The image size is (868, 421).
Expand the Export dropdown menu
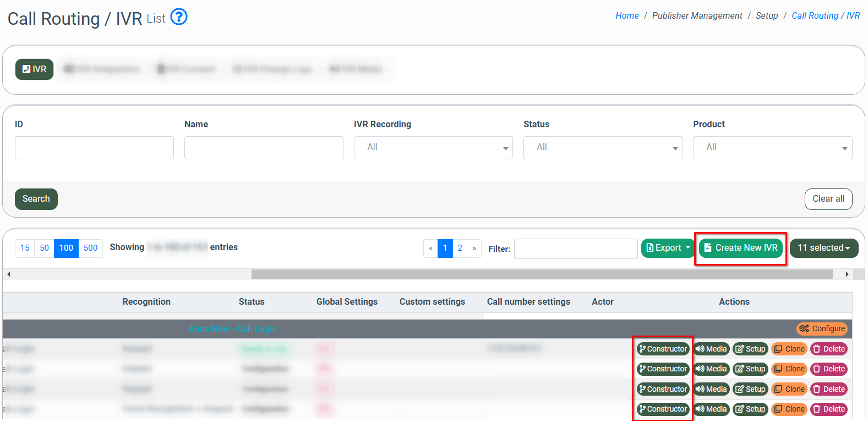(668, 248)
